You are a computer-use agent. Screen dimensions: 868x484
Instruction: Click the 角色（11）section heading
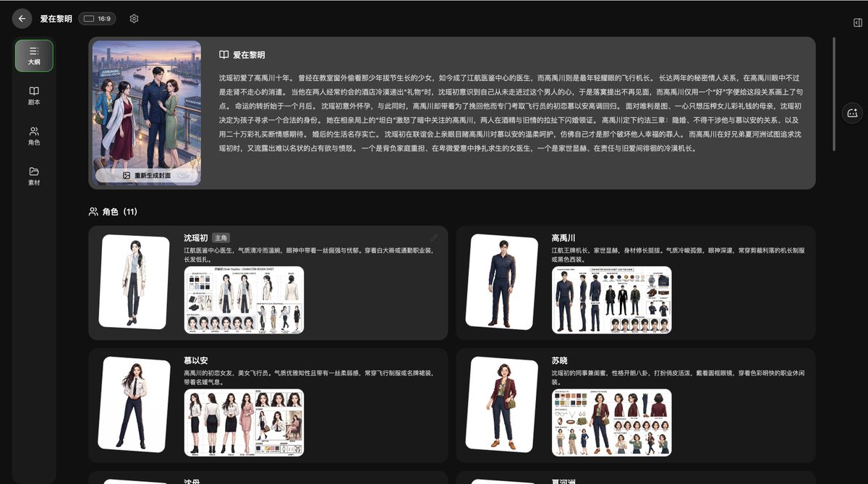click(x=120, y=212)
